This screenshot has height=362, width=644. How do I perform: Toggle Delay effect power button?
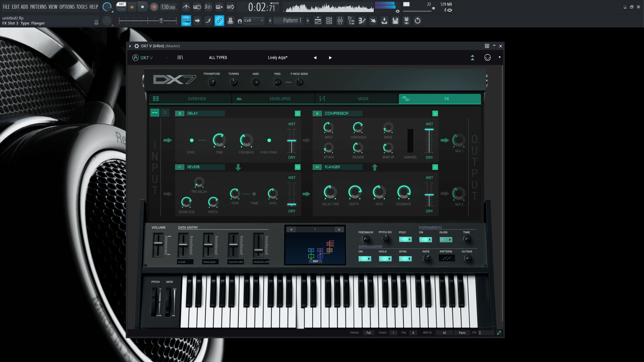coord(298,113)
